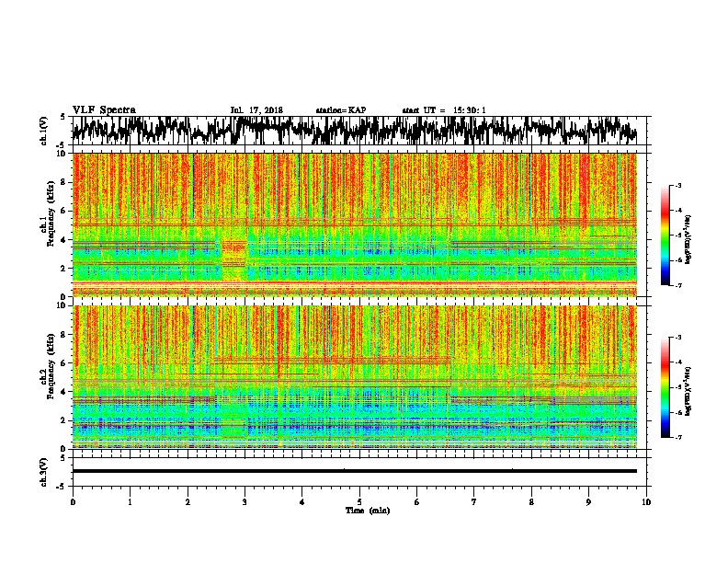728x563 pixels.
Task: Click the flat ch.3 voltage trace line
Action: [355, 471]
